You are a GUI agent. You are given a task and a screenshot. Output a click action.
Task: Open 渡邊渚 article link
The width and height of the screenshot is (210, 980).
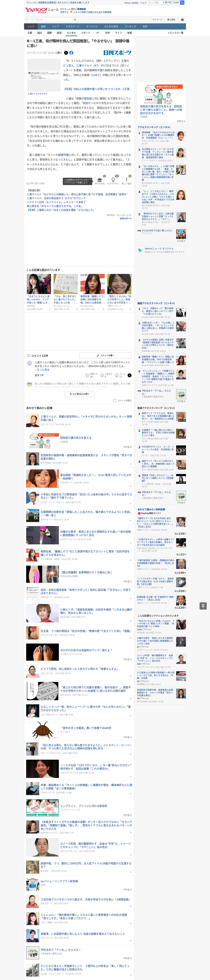(x=83, y=934)
